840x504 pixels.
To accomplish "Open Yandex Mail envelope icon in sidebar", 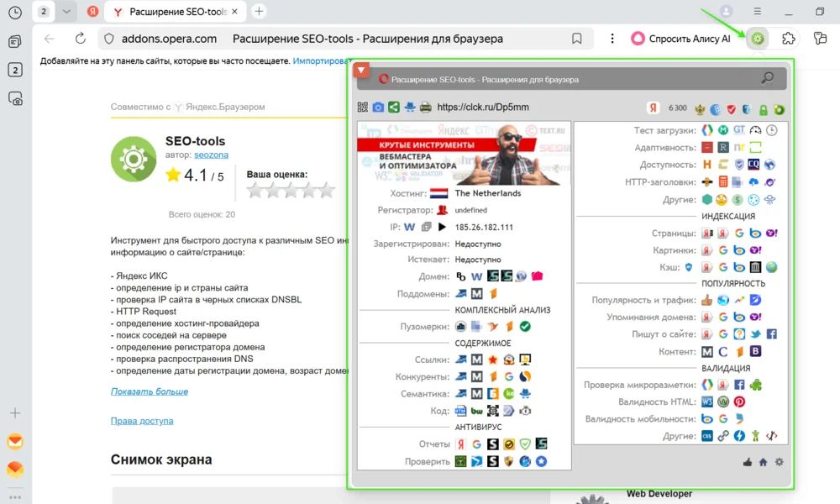I will click(x=15, y=441).
